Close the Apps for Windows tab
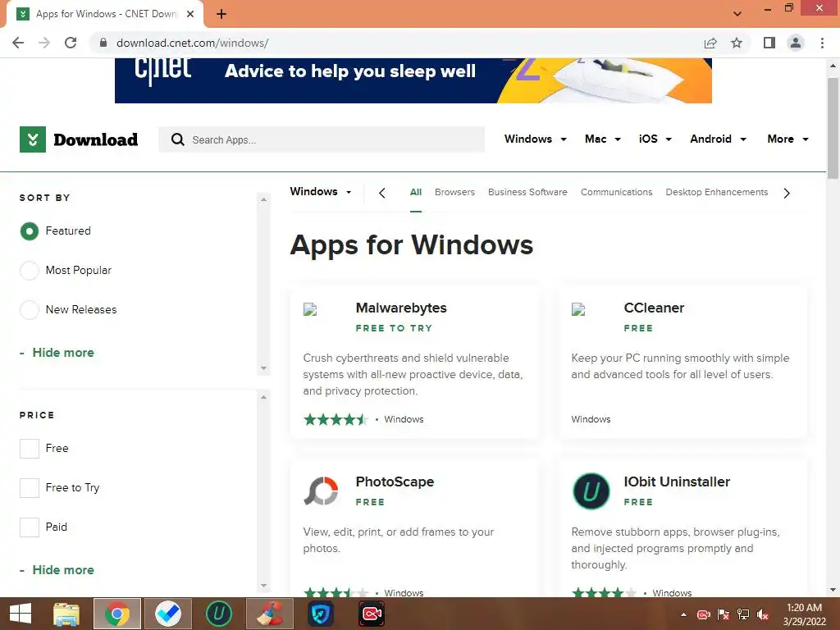Image resolution: width=840 pixels, height=630 pixels. point(190,14)
